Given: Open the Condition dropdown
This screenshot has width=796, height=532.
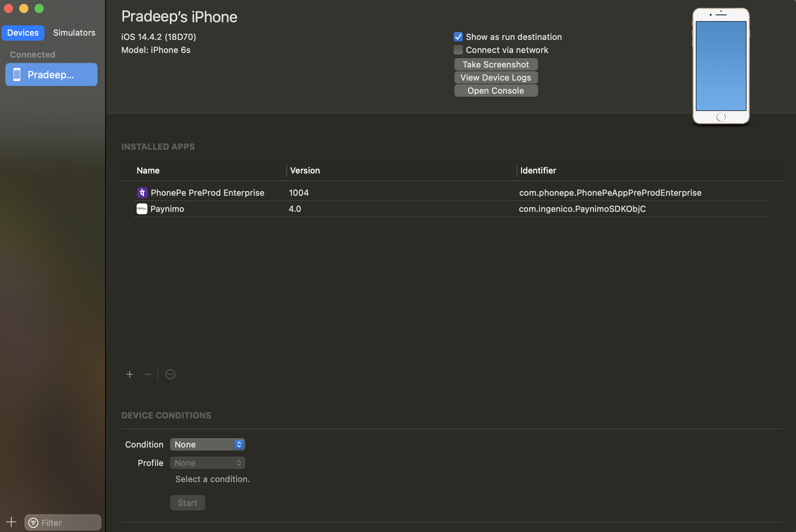Looking at the screenshot, I should pos(207,444).
